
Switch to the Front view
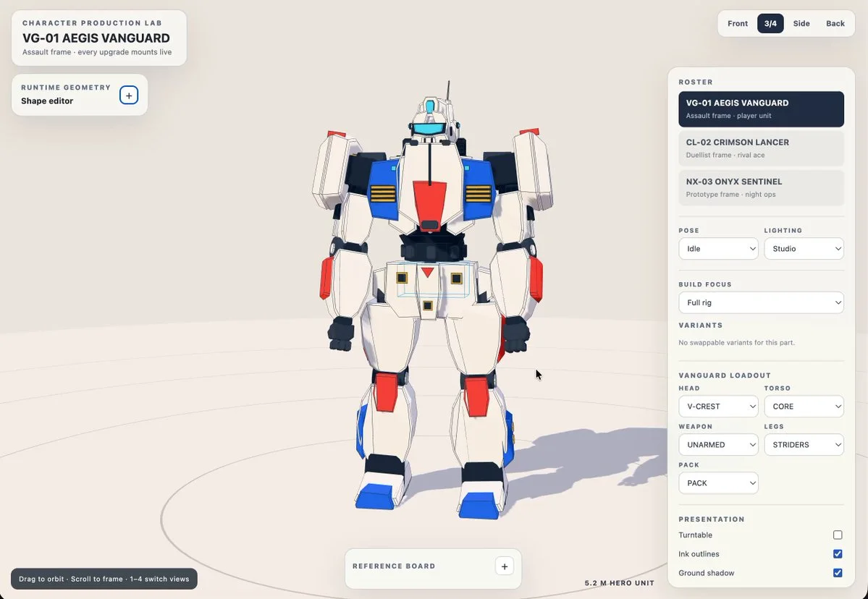point(738,24)
